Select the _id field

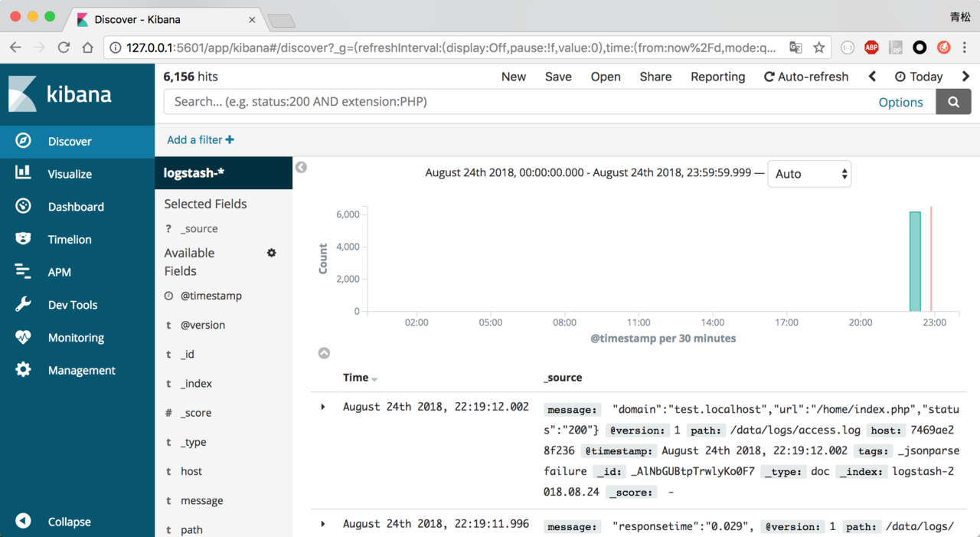(x=188, y=354)
